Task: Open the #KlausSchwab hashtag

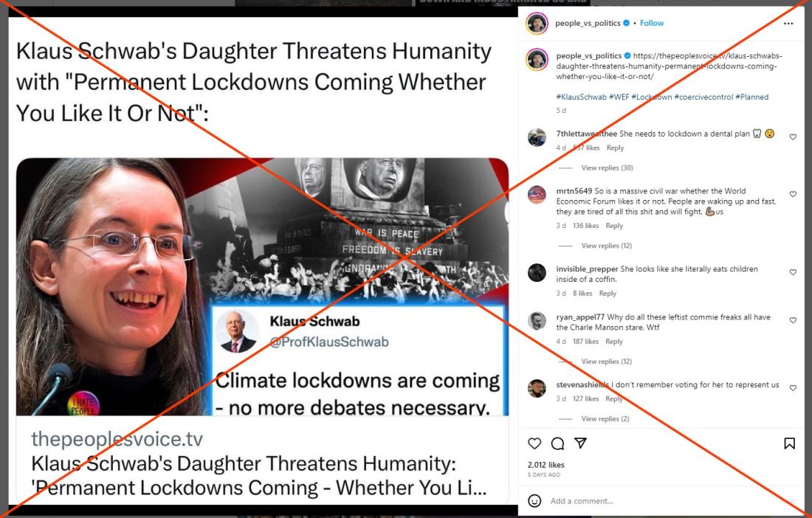Action: pyautogui.click(x=581, y=97)
